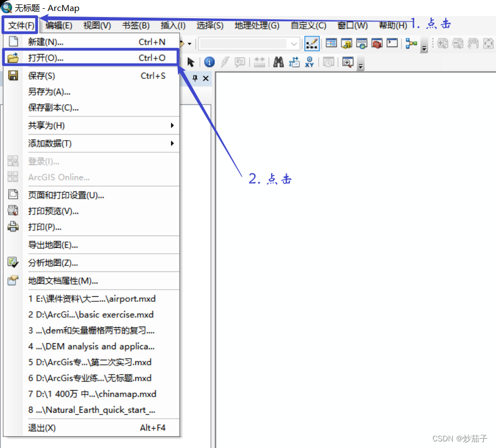Open recent file 3 dem和矢量栅格两节的复习

coord(91,330)
